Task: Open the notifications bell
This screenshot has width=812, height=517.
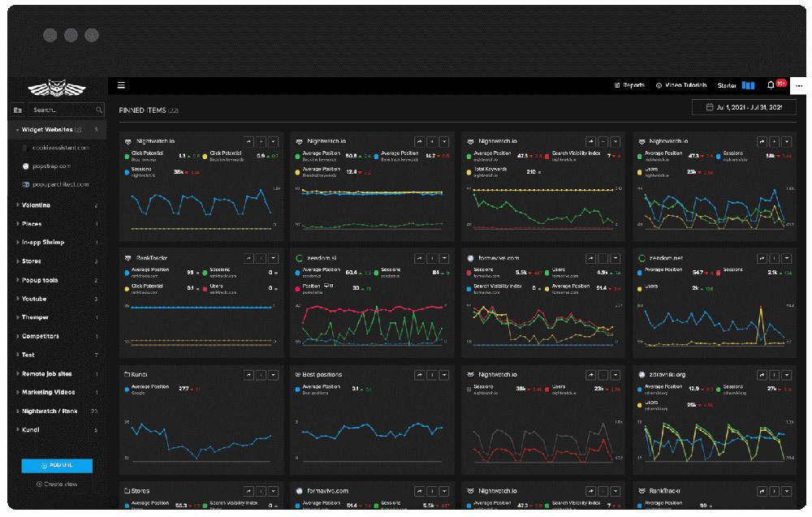Action: point(771,85)
